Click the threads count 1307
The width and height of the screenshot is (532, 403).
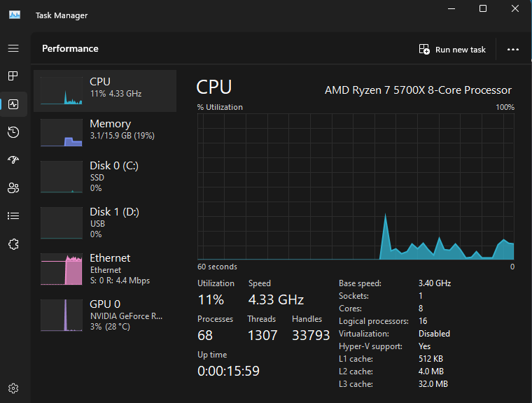pos(262,336)
